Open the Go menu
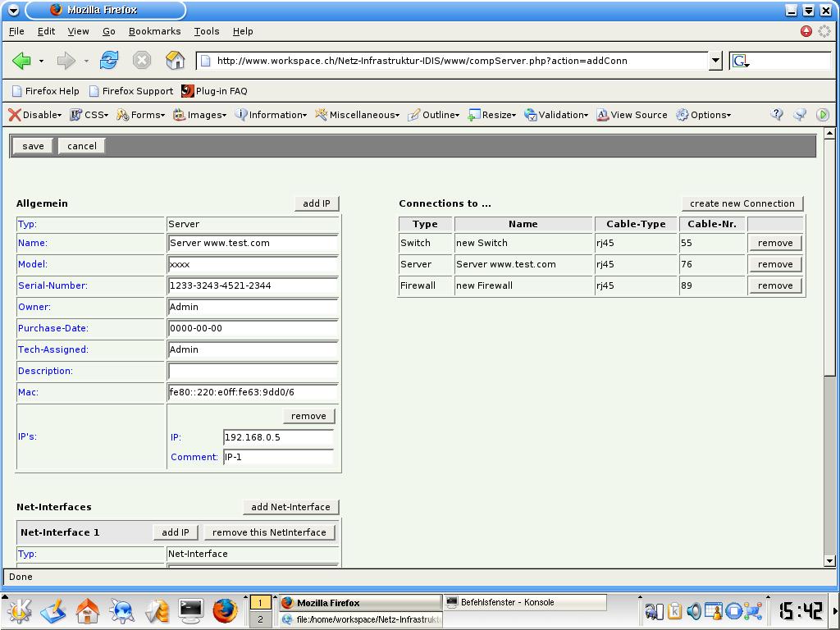840x630 pixels. tap(109, 31)
